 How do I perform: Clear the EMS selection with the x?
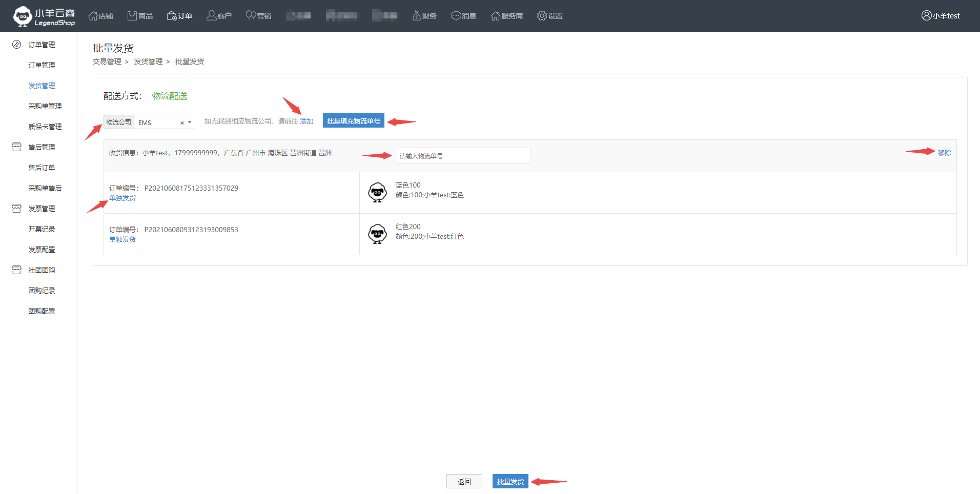pyautogui.click(x=182, y=123)
